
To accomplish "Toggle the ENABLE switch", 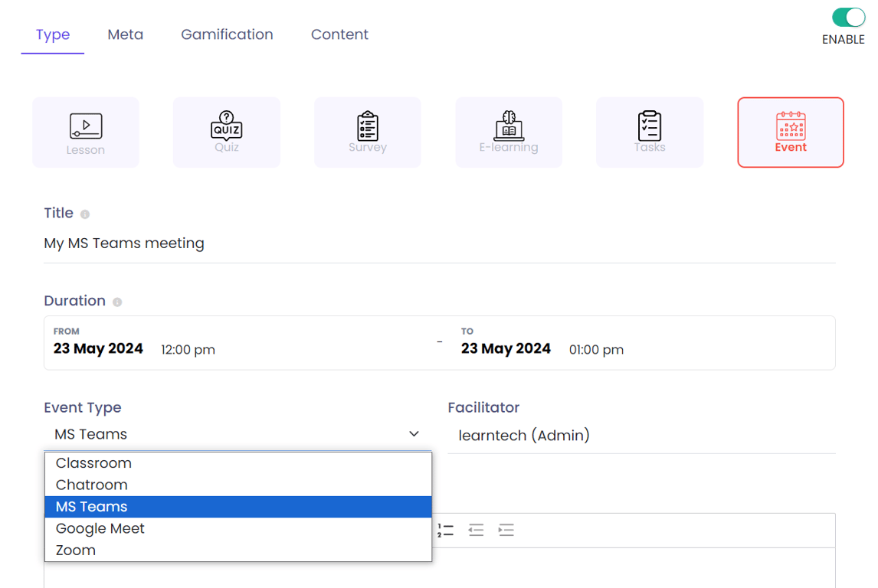I will click(x=848, y=18).
